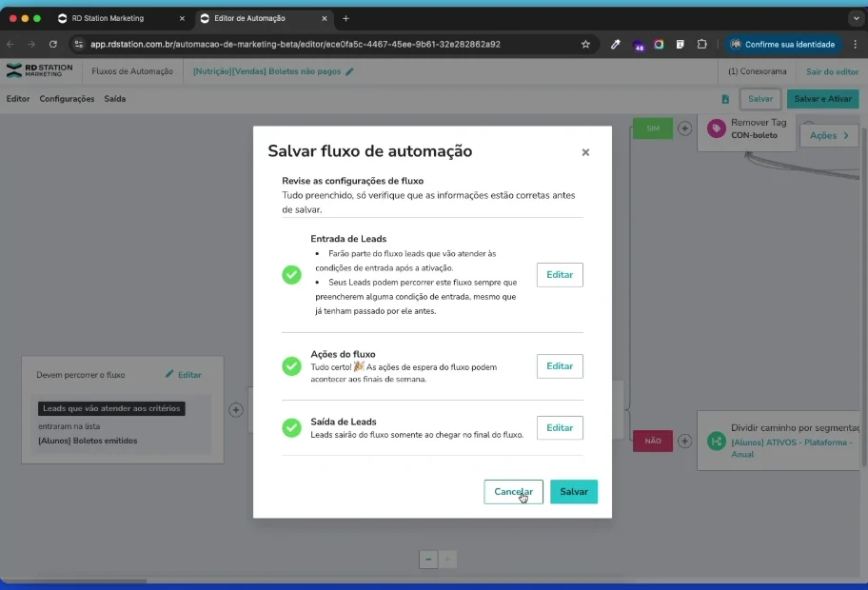Screen dimensions: 868x590
Task: Click '[Alunos] Boletos emitidos' list name
Action: (x=88, y=441)
